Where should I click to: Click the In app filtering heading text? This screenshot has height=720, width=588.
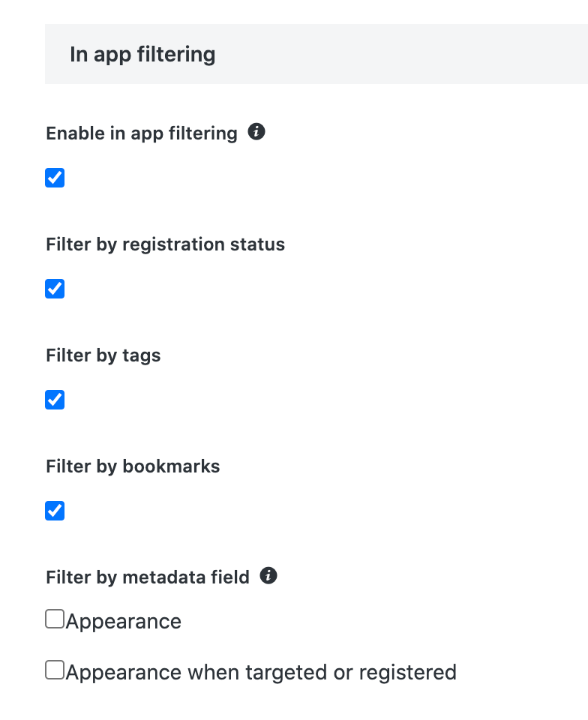pyautogui.click(x=142, y=55)
